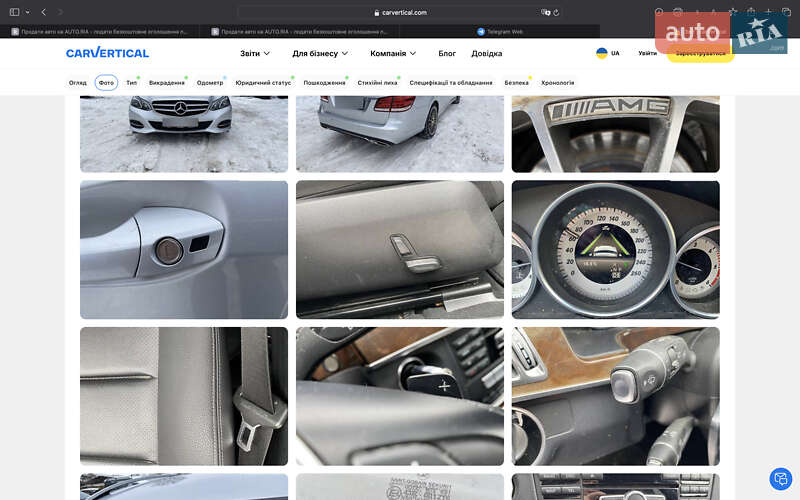This screenshot has width=800, height=500.
Task: Open the Довідка menu item
Action: (x=487, y=53)
